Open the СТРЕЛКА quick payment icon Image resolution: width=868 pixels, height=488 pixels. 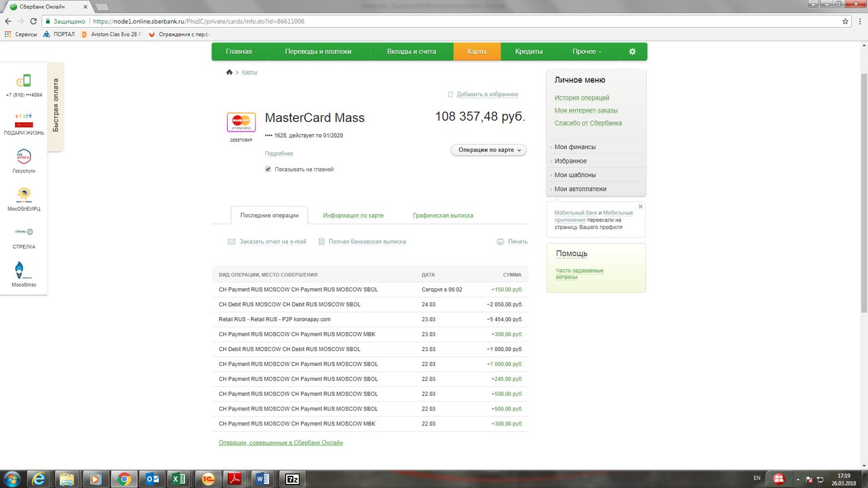[24, 232]
